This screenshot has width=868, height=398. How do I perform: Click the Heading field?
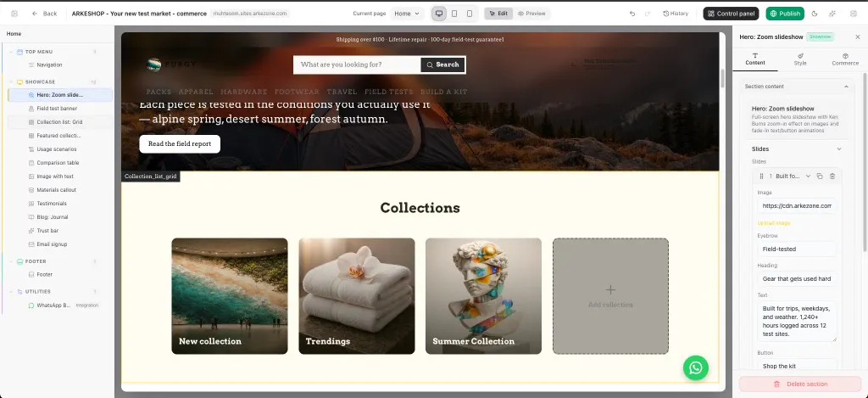[x=797, y=279]
